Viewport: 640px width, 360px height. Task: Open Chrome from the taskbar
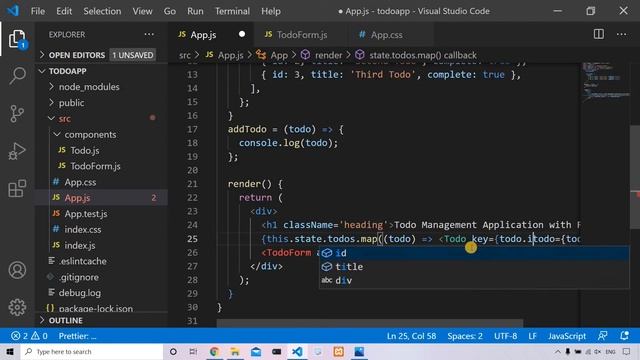(214, 351)
